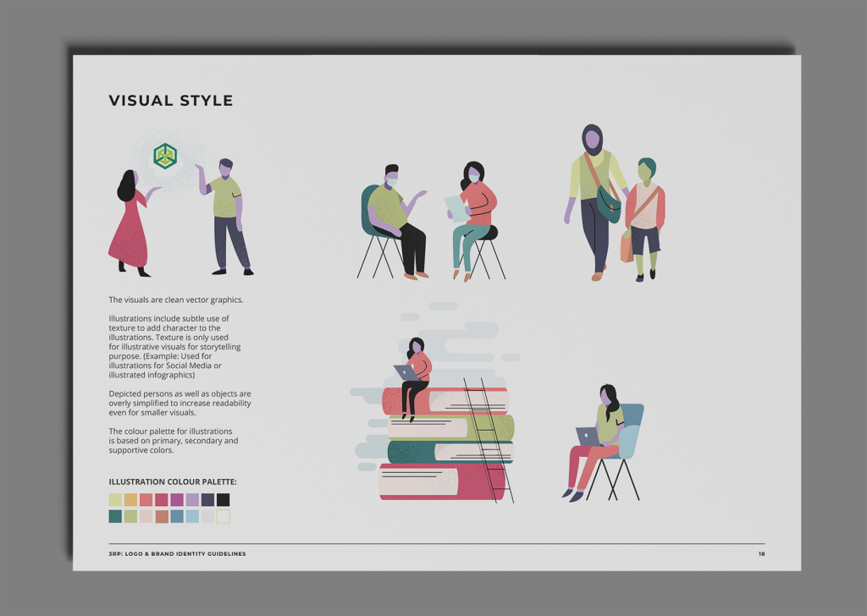Select the outlined white palette swatch
Viewport: 867px width, 616px height.
[223, 516]
